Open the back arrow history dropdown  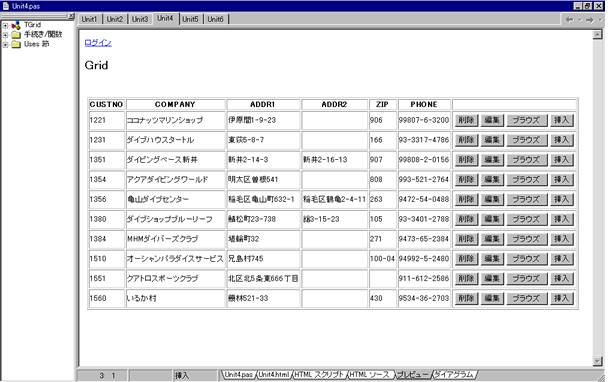pos(580,19)
